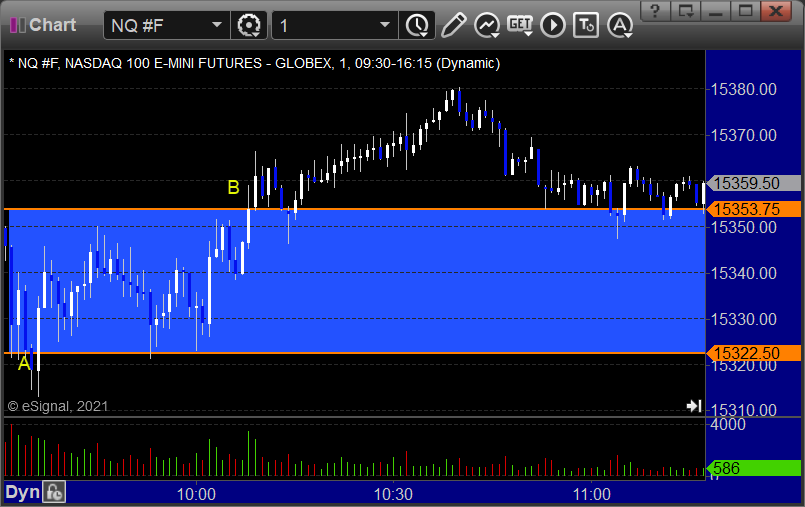805x507 pixels.
Task: Click the GET add-on button
Action: (x=520, y=25)
